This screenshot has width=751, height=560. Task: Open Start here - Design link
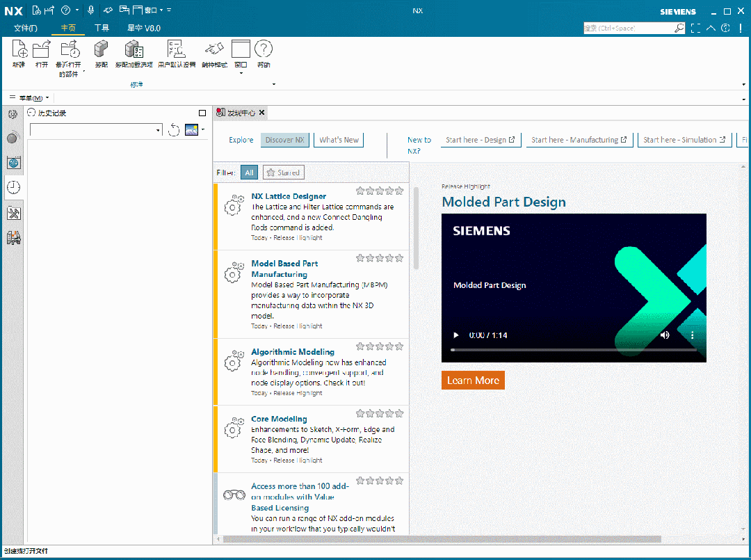click(481, 140)
